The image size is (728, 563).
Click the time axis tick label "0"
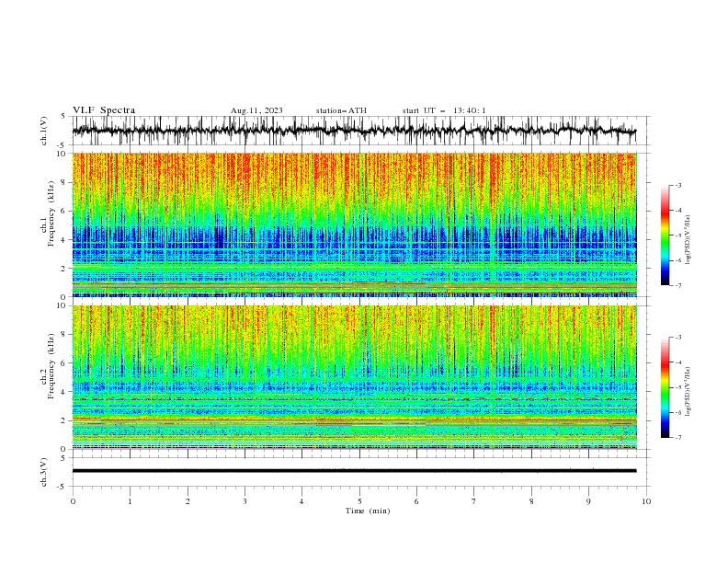tap(73, 501)
